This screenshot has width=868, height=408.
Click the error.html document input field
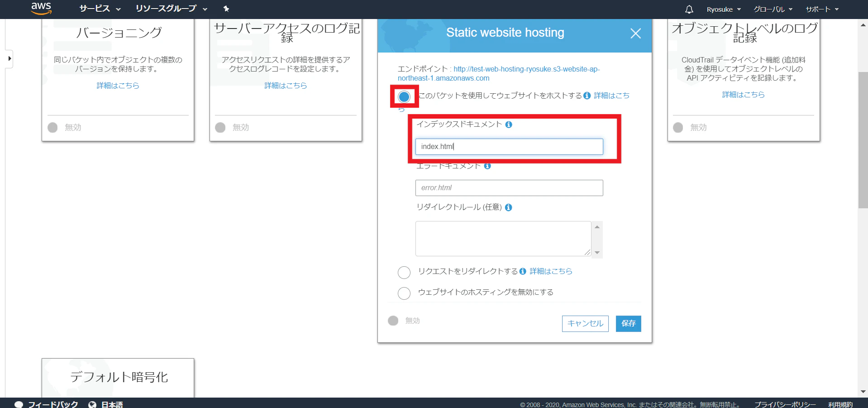point(509,188)
